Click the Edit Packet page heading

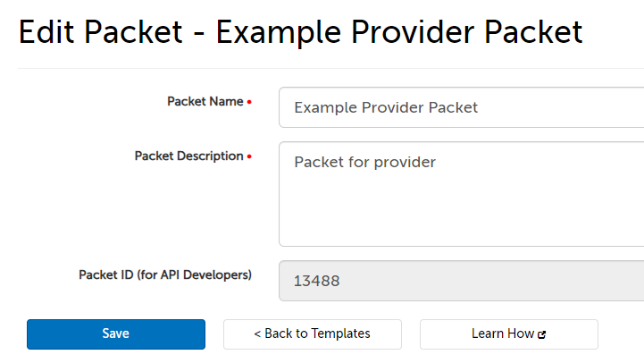[x=300, y=33]
